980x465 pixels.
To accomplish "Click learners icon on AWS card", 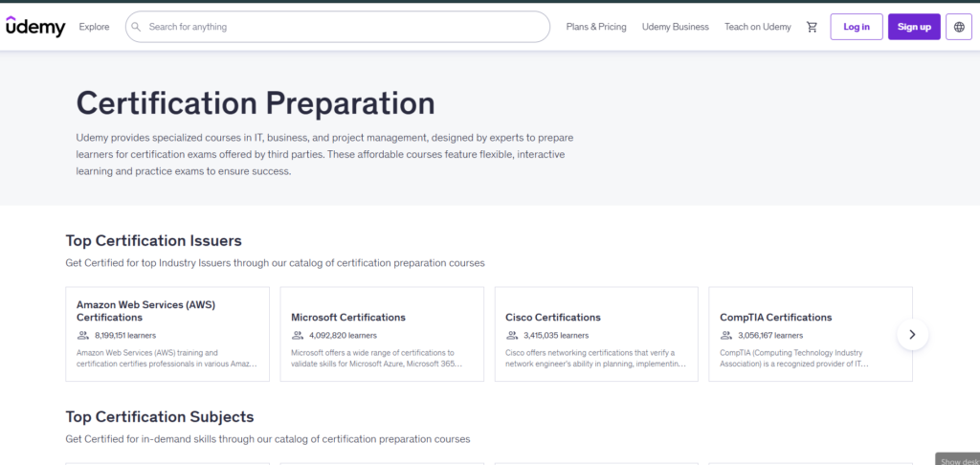I will [82, 336].
